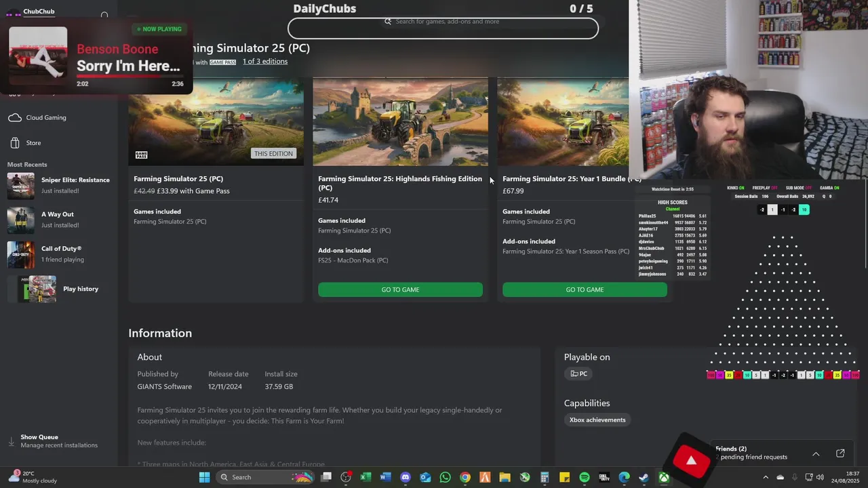The height and width of the screenshot is (488, 868).
Task: Open Microsoft Edge from the taskbar
Action: click(x=624, y=477)
